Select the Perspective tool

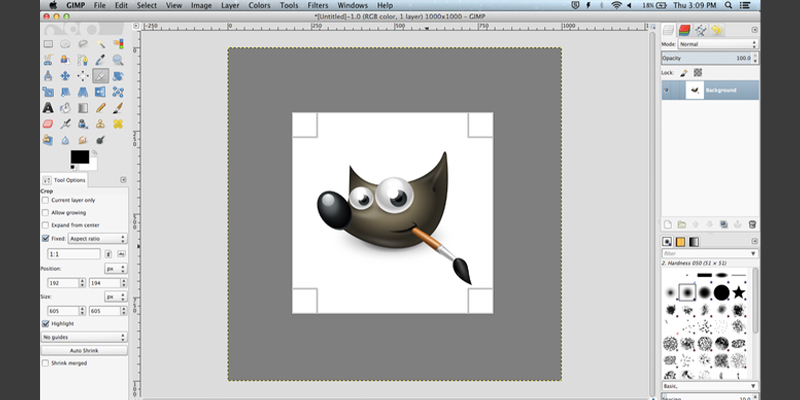[83, 92]
